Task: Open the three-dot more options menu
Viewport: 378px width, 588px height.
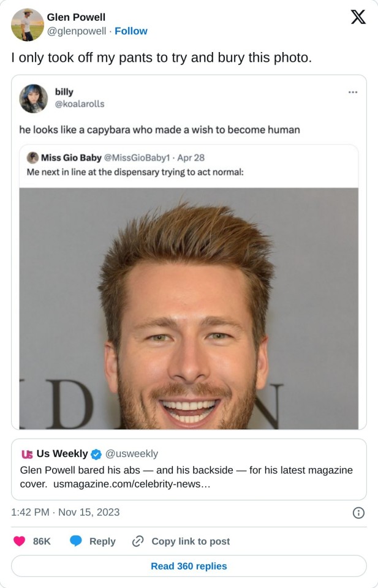Action: click(353, 92)
